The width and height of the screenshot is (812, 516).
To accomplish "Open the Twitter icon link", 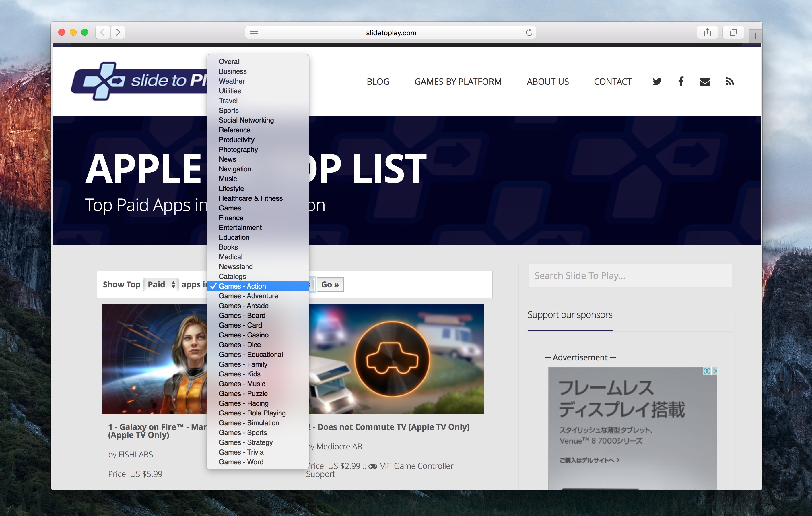I will pyautogui.click(x=657, y=82).
